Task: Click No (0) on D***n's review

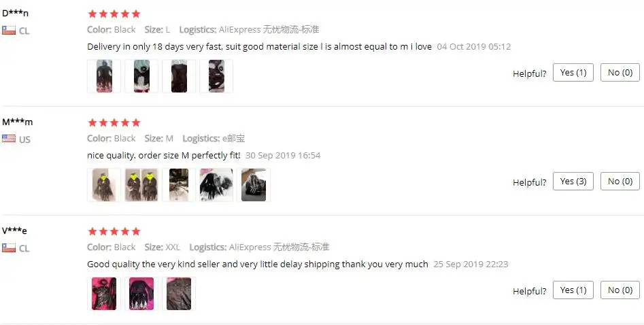Action: [620, 72]
